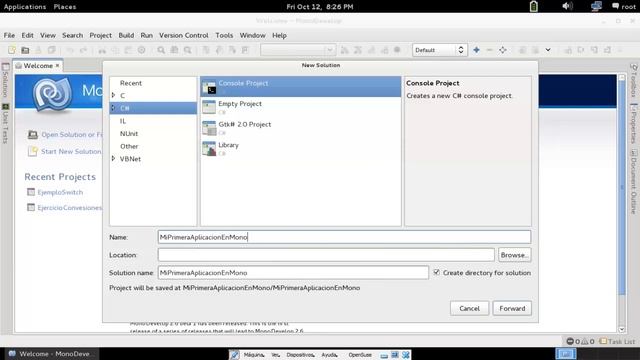The width and height of the screenshot is (640, 360).
Task: Select the Library project template
Action: point(300,148)
